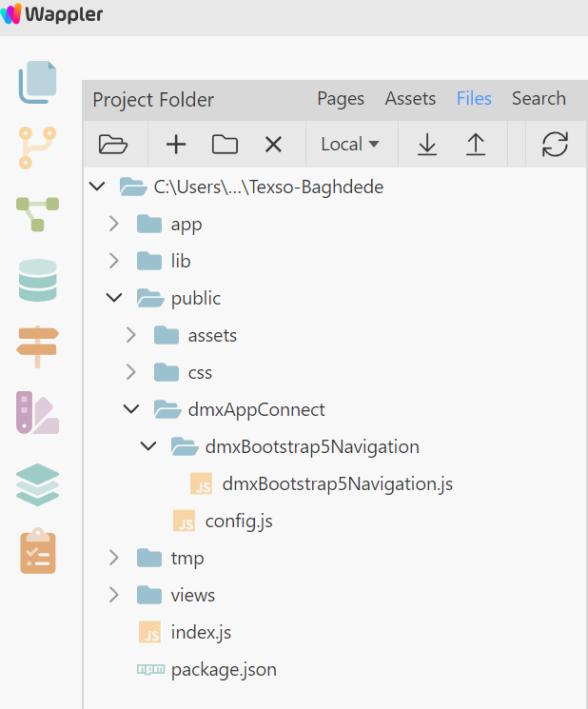Screen dimensions: 588x709
Task: Click the open project folder toolbar icon
Action: [x=113, y=145]
